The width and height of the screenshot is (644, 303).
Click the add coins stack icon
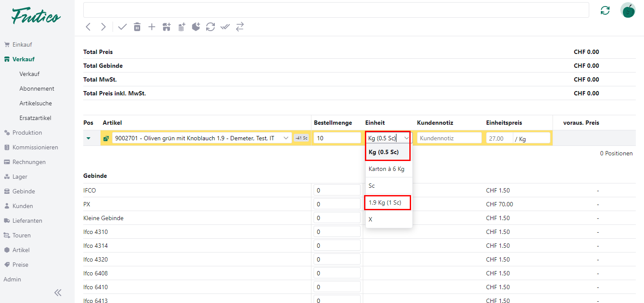click(182, 27)
